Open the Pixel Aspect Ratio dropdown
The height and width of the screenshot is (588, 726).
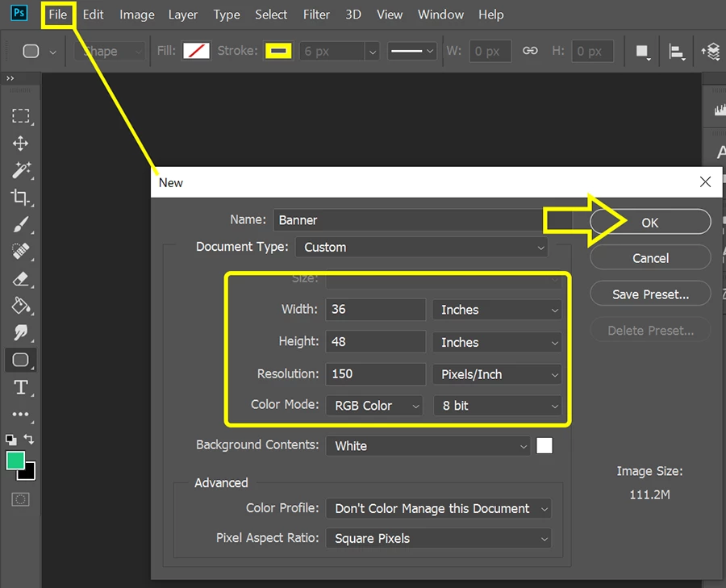pos(439,539)
